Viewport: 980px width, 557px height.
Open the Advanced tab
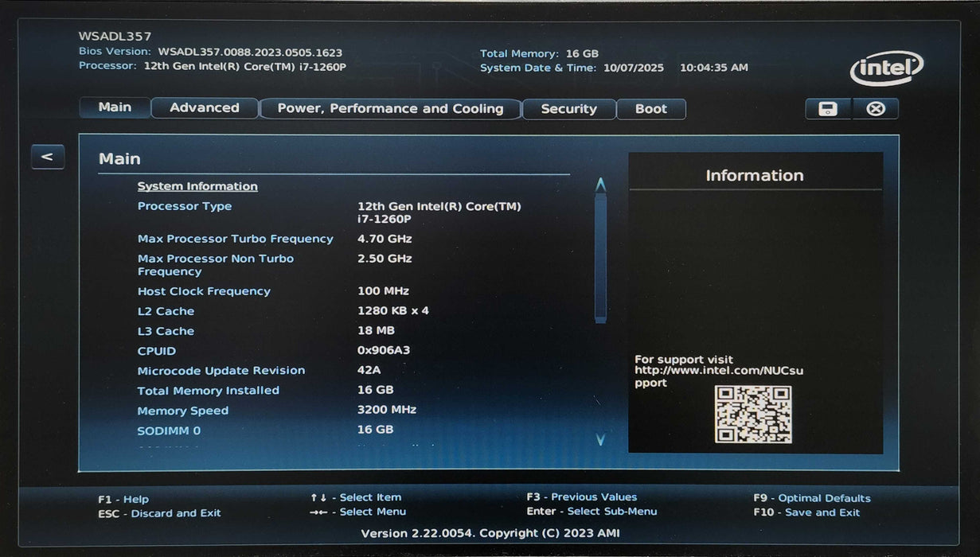point(205,108)
